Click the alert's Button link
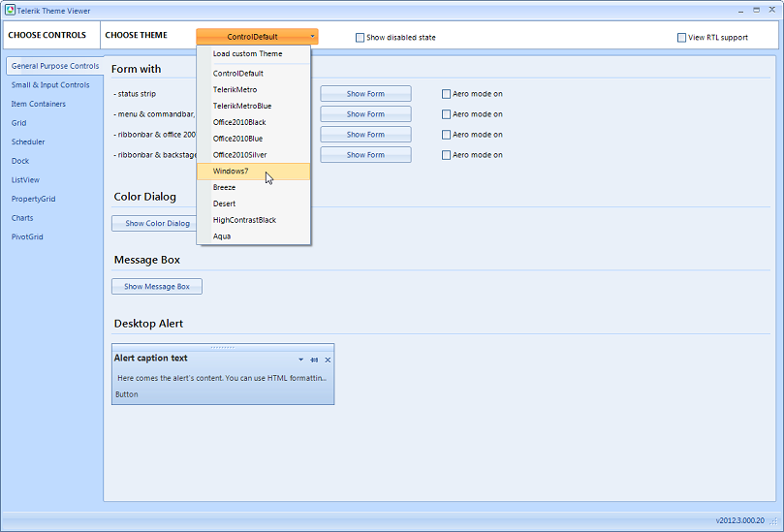This screenshot has height=532, width=784. [127, 394]
